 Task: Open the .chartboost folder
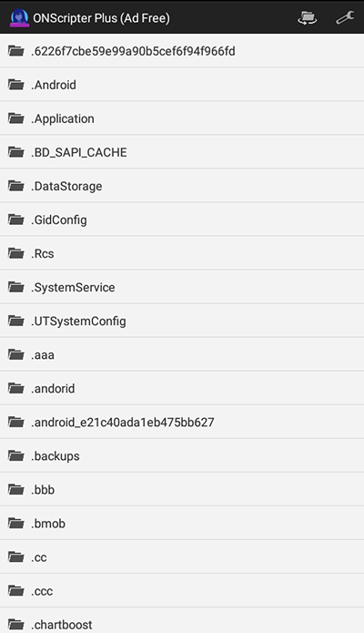[182, 621]
